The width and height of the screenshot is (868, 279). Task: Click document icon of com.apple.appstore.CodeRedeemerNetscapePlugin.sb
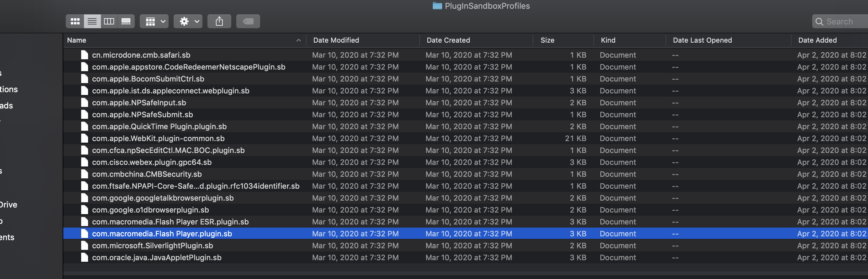coord(85,67)
